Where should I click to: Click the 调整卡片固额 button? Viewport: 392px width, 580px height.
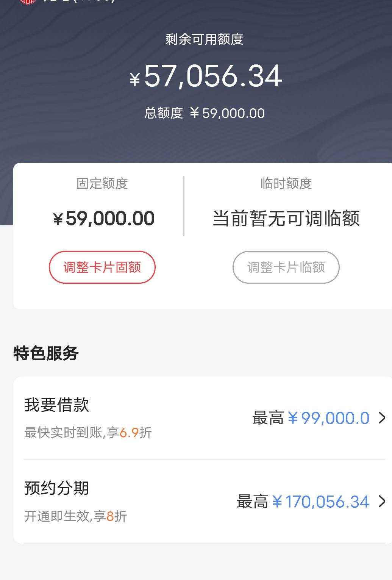102,267
